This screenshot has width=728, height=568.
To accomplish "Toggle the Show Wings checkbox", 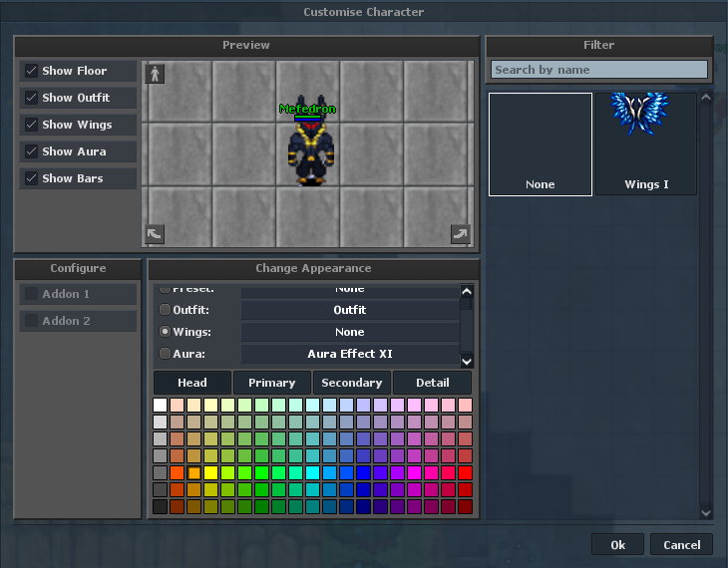I will (x=31, y=125).
